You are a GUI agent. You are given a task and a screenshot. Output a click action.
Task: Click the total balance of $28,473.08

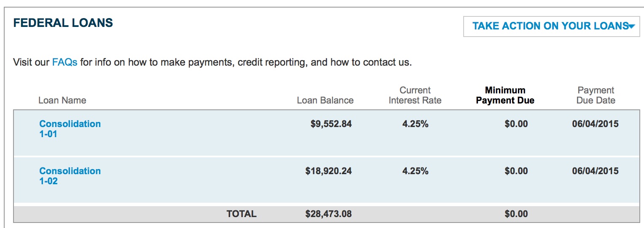click(328, 214)
